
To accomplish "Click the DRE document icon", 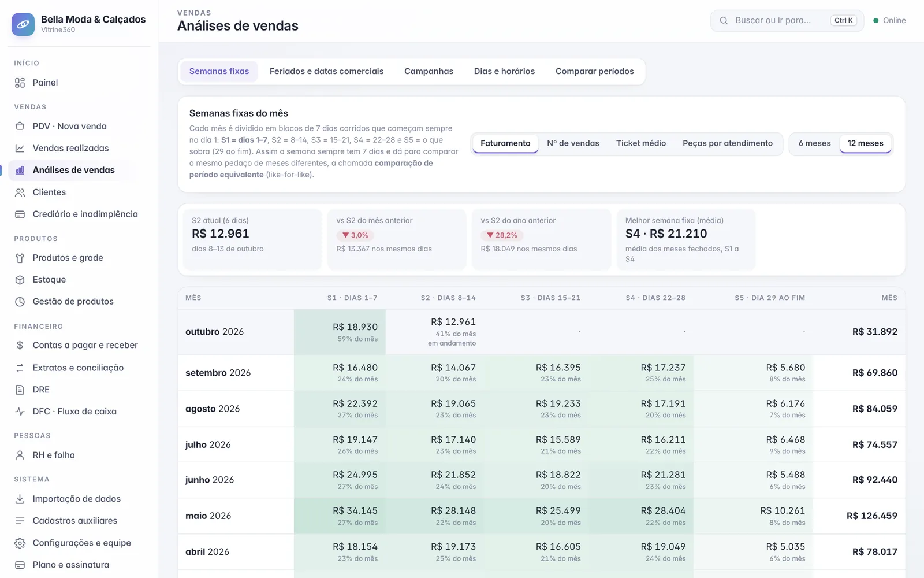I will 20,390.
